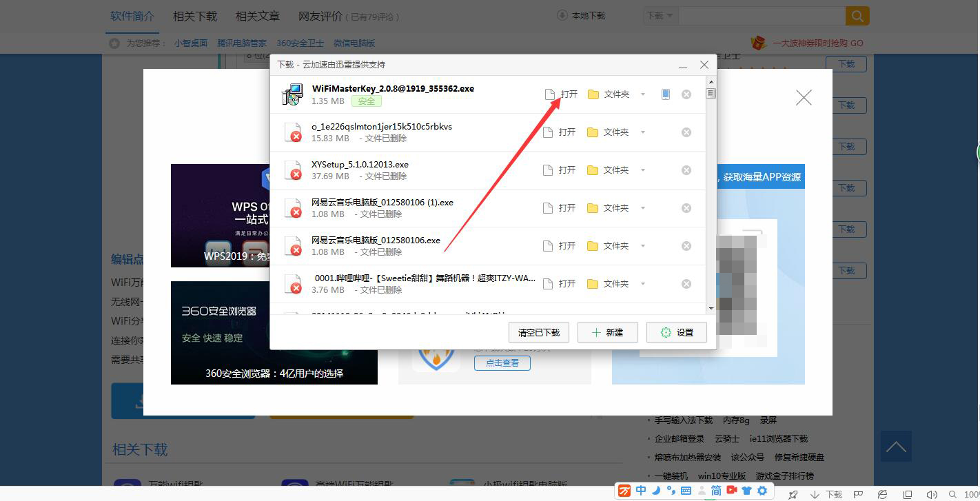Expand dropdown arrow for WiFiMasterKey row

pyautogui.click(x=643, y=94)
